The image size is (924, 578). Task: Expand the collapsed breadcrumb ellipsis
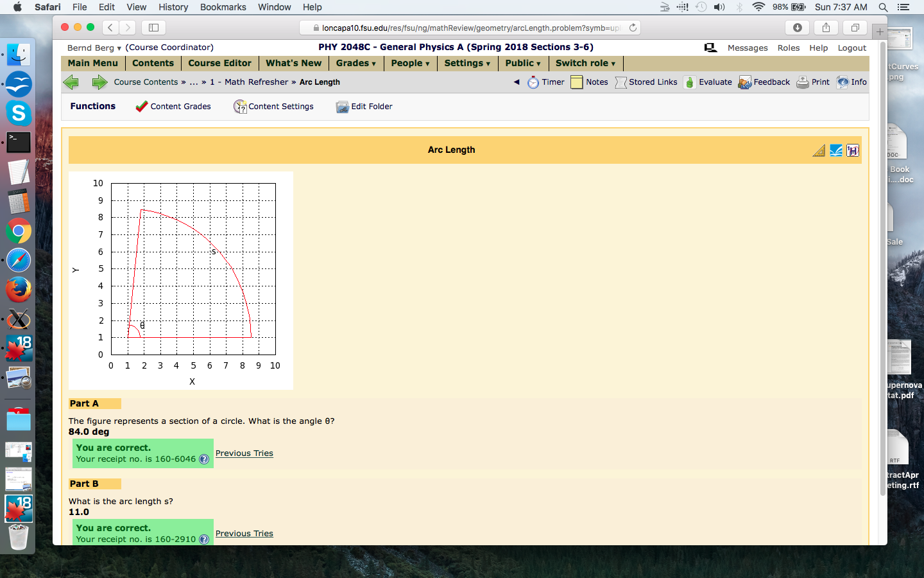pos(194,82)
